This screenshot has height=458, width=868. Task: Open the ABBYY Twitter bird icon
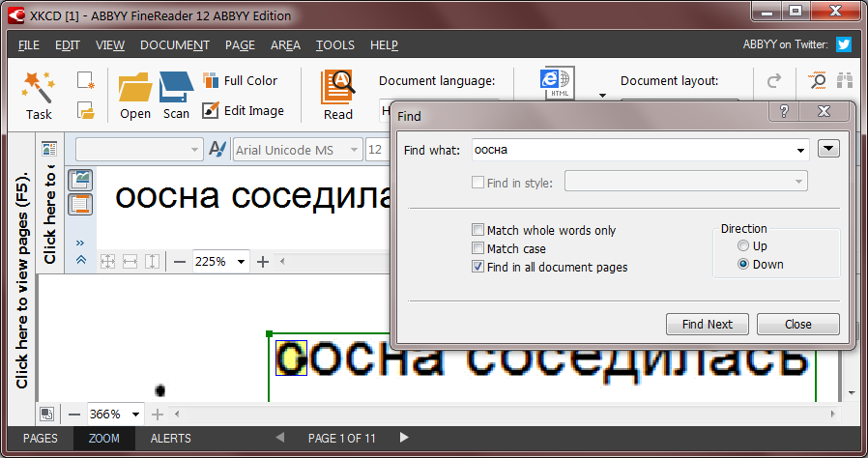844,44
